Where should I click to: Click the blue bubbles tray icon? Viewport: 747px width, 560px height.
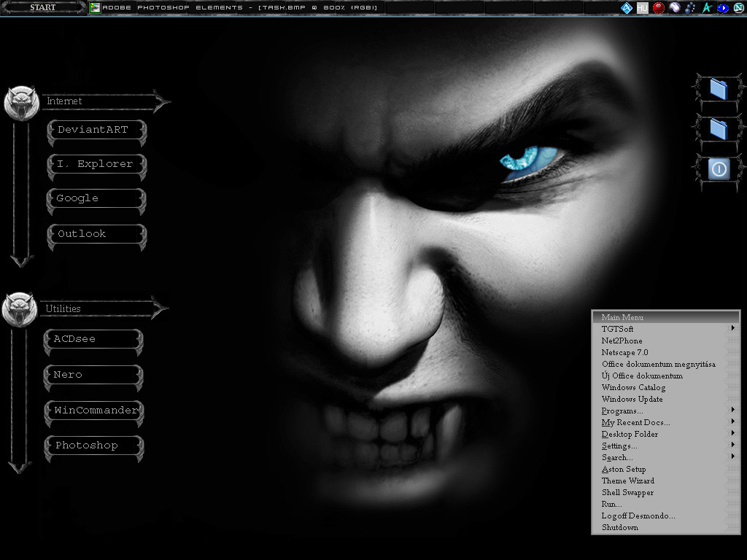tap(690, 7)
